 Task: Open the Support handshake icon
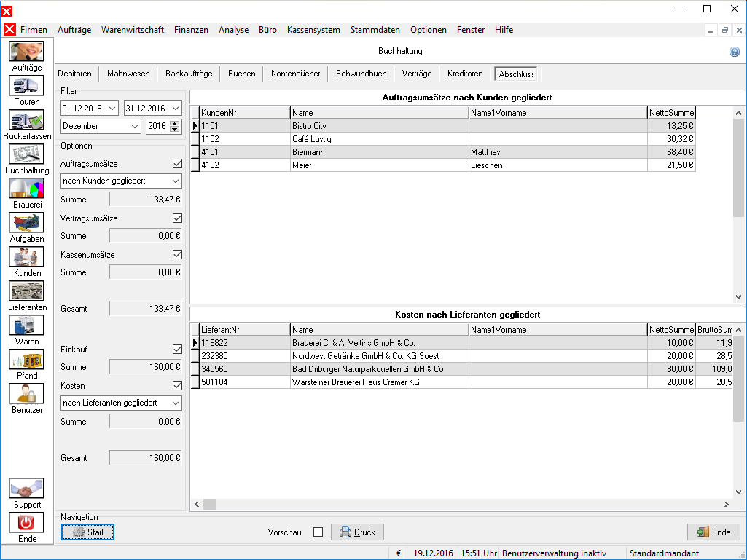(x=27, y=489)
